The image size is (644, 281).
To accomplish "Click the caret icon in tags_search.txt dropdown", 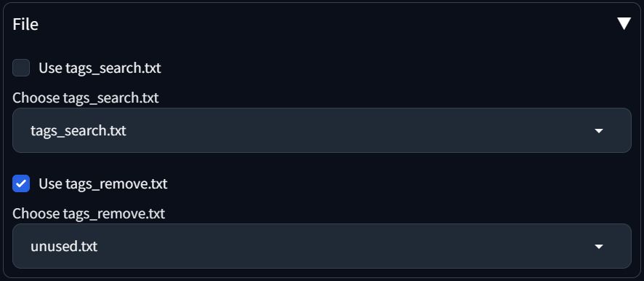I will point(599,131).
